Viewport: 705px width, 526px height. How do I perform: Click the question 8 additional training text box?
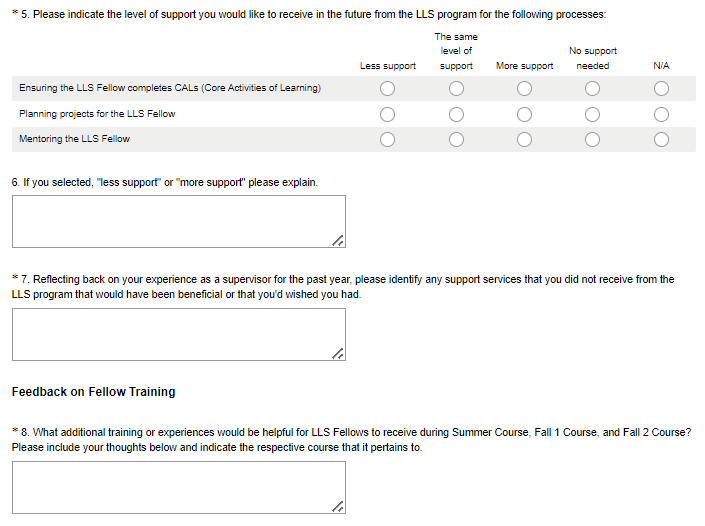178,487
